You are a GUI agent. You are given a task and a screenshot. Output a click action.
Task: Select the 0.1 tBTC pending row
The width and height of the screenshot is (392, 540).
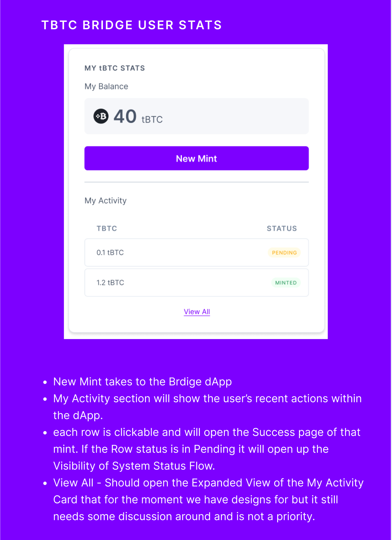coord(196,253)
